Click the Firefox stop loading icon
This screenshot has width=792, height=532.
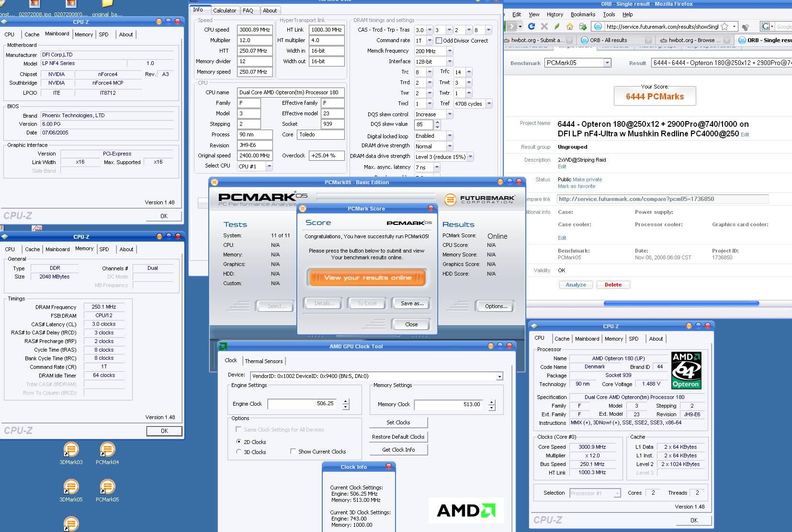pyautogui.click(x=544, y=26)
